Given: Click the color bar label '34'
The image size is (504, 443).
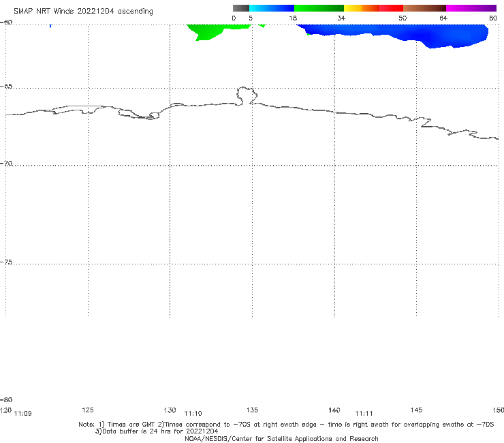Looking at the screenshot, I should tap(341, 18).
